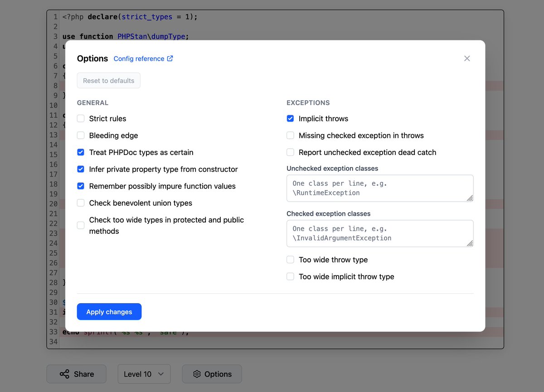Click the EXCEPTIONS section heading
This screenshot has height=392, width=544.
click(308, 103)
